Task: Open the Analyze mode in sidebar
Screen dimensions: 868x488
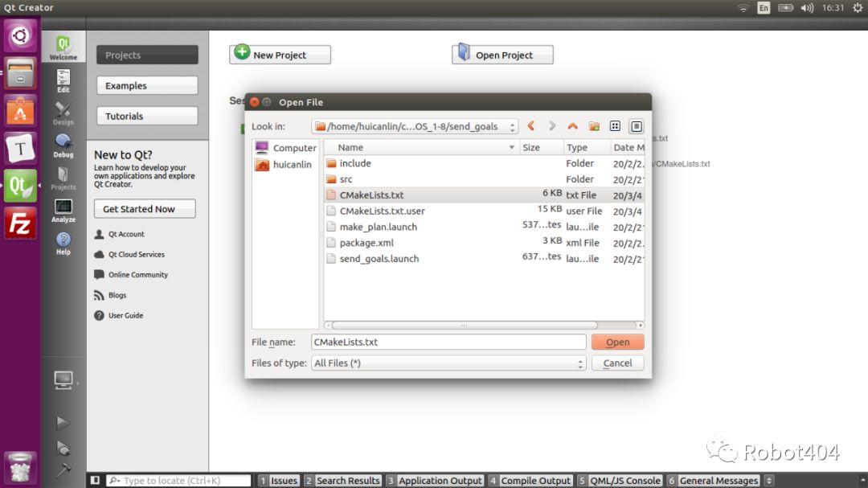Action: (x=63, y=211)
